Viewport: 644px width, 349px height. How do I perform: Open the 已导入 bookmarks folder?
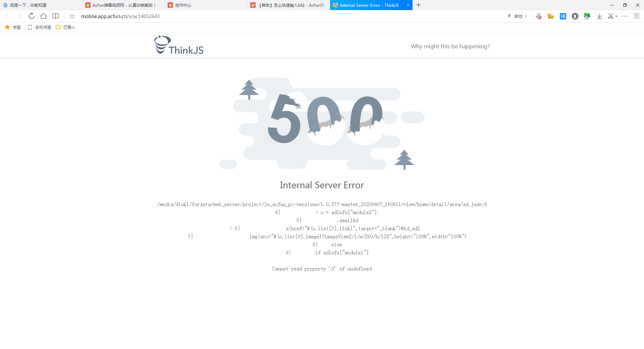pyautogui.click(x=66, y=27)
